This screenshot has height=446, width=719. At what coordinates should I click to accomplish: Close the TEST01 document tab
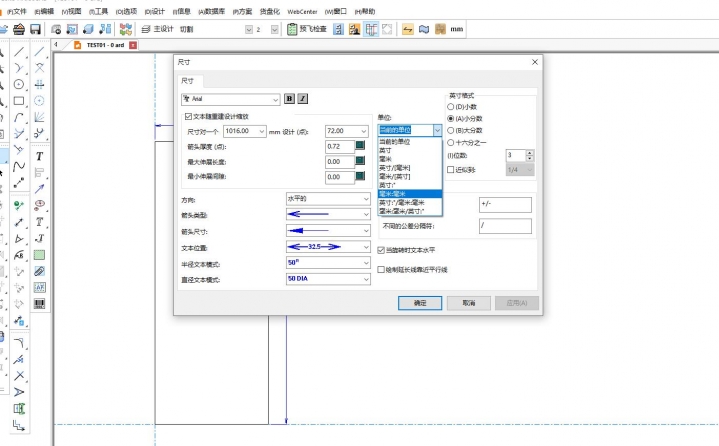pos(134,45)
